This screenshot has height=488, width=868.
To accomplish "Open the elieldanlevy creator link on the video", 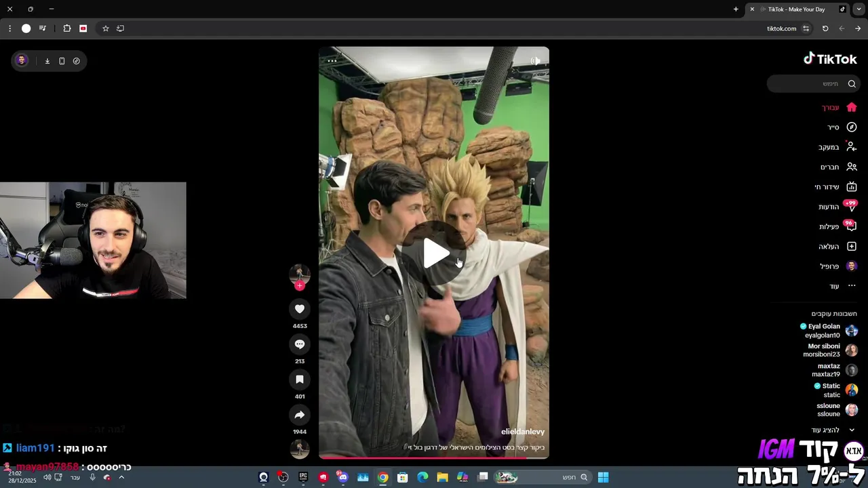I will [523, 432].
